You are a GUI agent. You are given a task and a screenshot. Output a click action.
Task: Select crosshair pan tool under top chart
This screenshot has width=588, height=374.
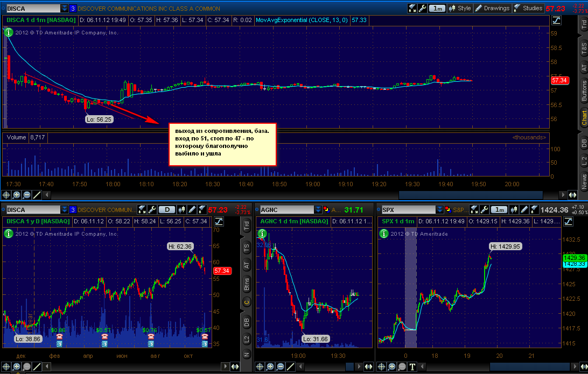point(6,195)
